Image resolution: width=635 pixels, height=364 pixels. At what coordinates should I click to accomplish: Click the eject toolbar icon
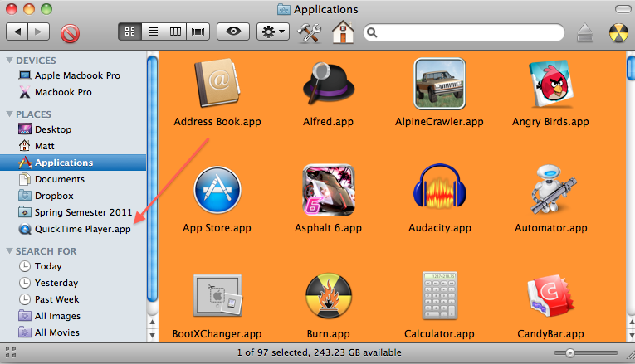[585, 33]
